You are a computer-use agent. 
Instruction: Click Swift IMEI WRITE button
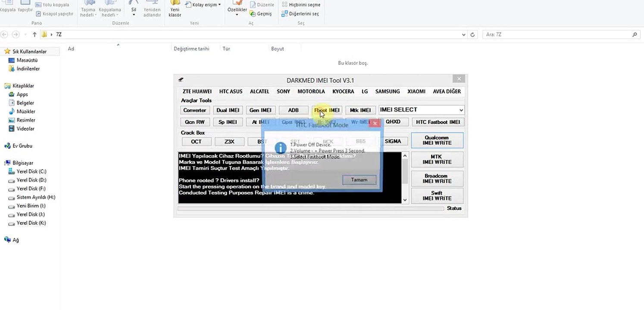click(437, 196)
